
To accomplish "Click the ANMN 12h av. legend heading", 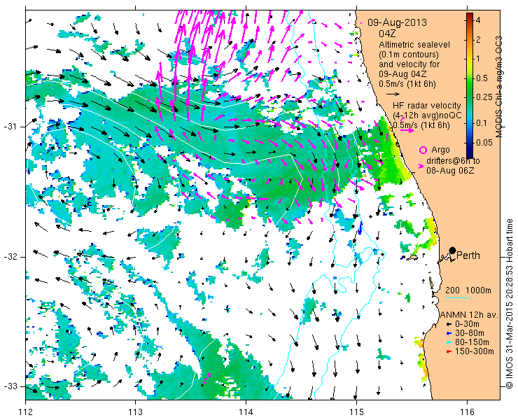I will coord(469,315).
